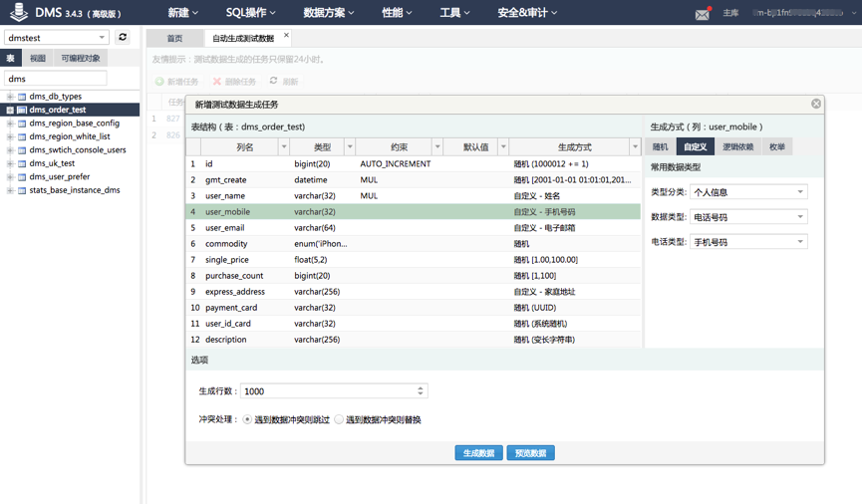Select the sidebar 表 tab
The height and width of the screenshot is (504, 862).
[x=10, y=58]
